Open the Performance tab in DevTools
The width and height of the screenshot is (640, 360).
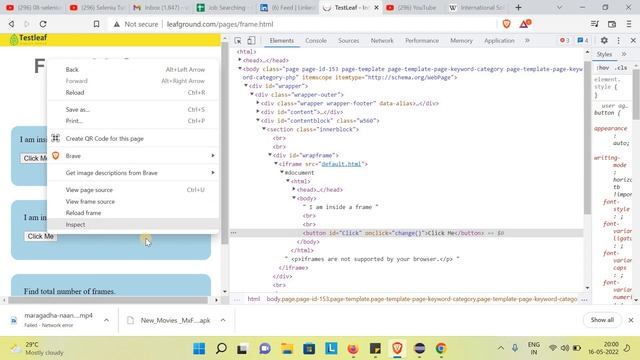[422, 40]
